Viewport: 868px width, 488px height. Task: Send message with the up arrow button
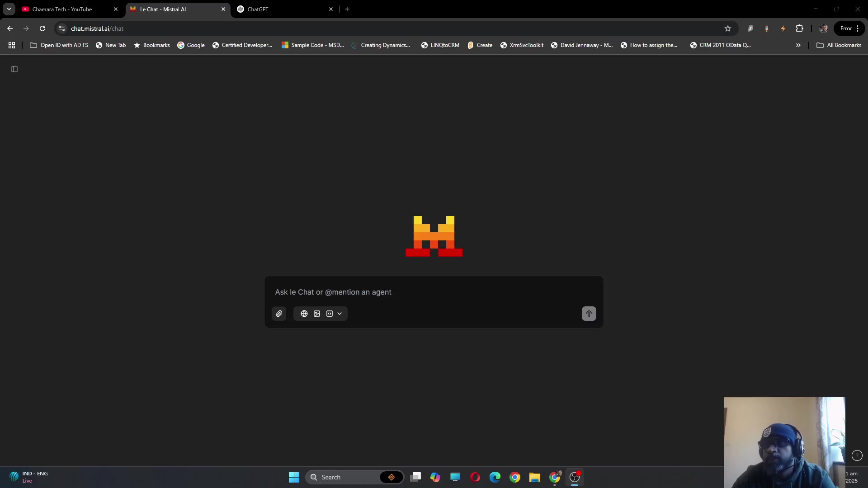tap(589, 314)
